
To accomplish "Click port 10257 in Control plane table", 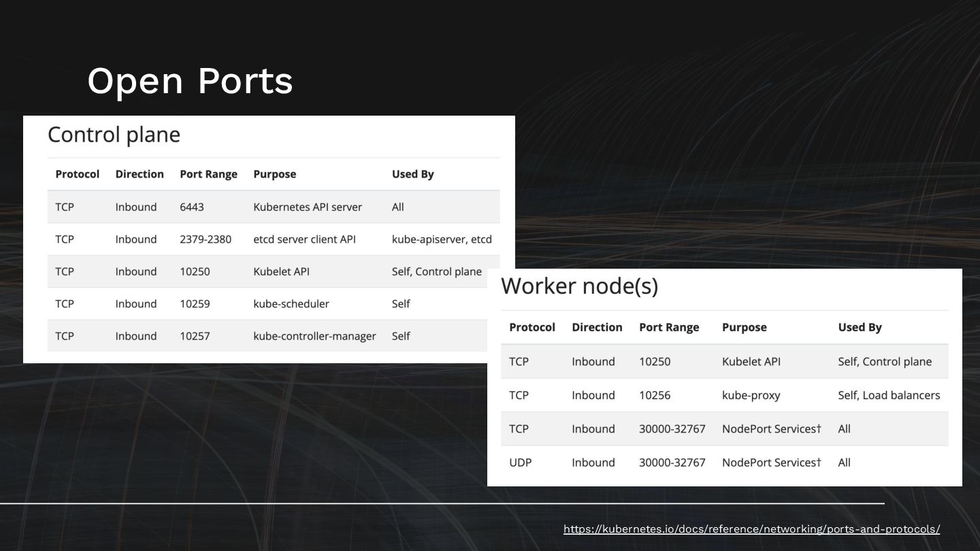I will tap(195, 336).
